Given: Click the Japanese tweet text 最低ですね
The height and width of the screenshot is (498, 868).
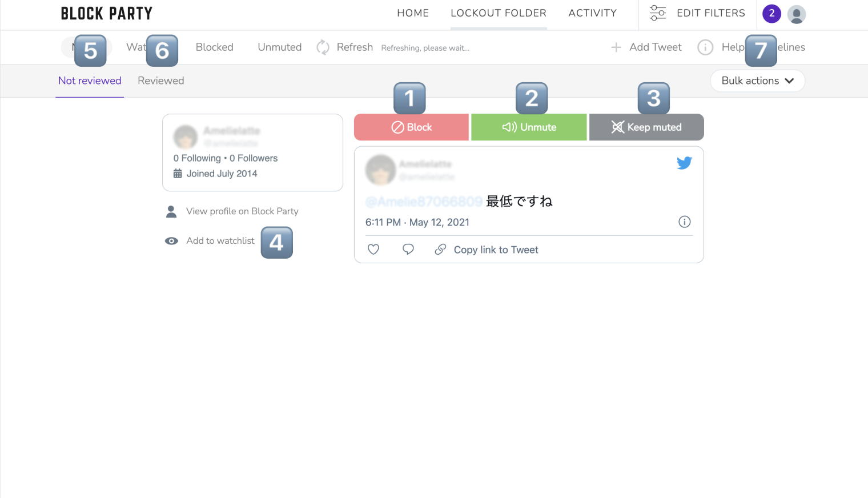Looking at the screenshot, I should click(519, 201).
